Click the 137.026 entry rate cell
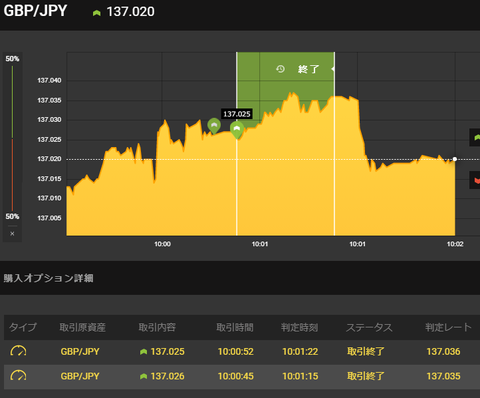The image size is (480, 398). (x=167, y=376)
